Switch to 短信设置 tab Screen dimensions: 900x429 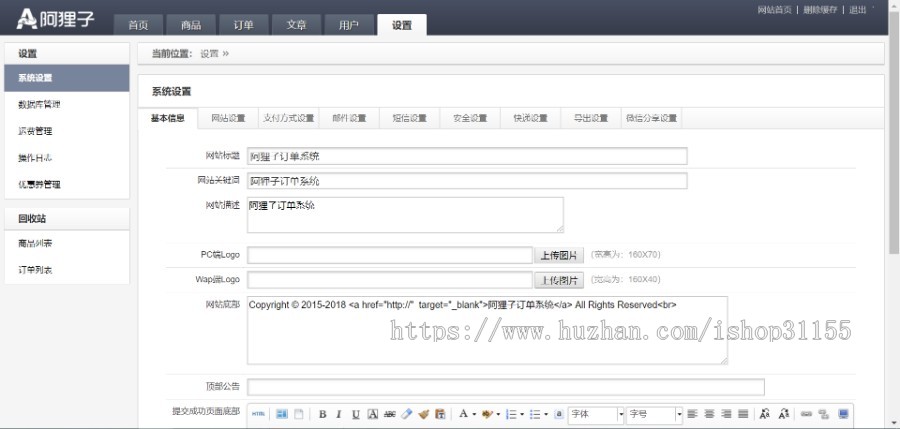point(410,118)
